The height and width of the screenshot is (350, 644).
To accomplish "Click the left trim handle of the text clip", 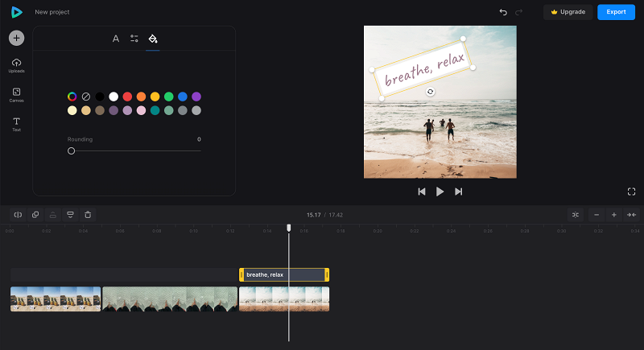I will pyautogui.click(x=242, y=275).
